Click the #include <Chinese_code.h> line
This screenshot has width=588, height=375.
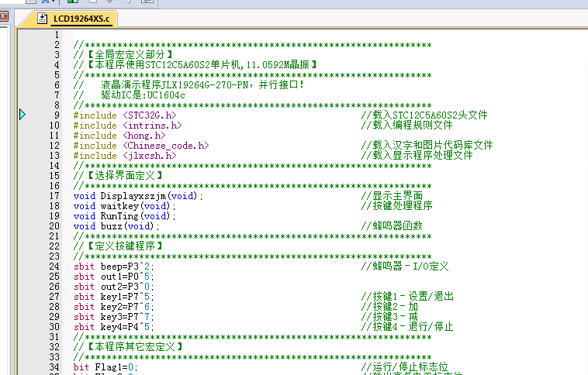141,146
